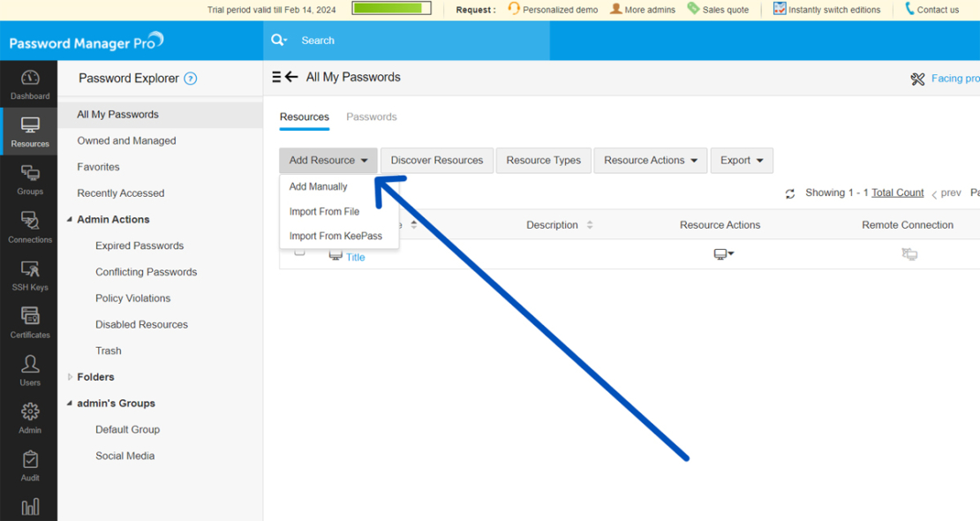
Task: Click the wrench icon near Facing problems
Action: point(918,78)
